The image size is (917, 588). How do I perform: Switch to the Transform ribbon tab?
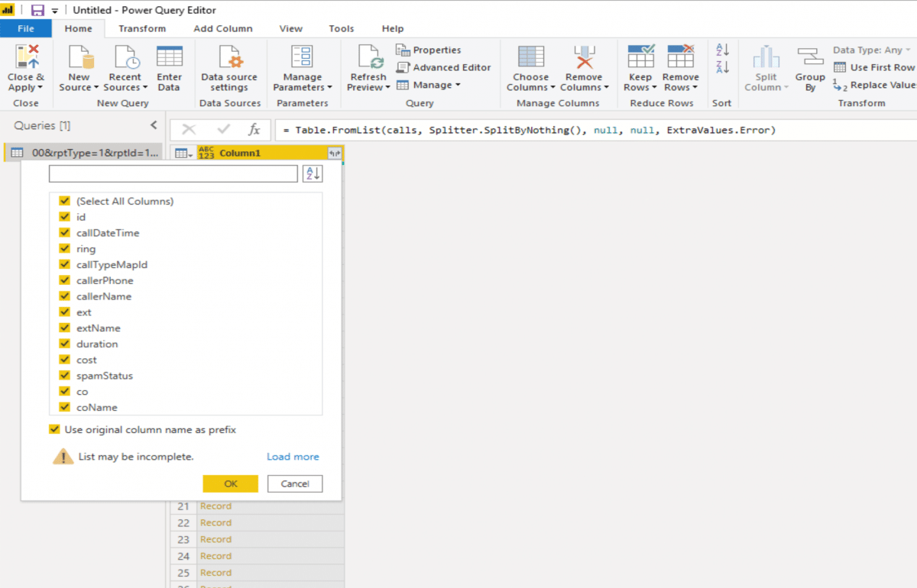click(x=142, y=28)
